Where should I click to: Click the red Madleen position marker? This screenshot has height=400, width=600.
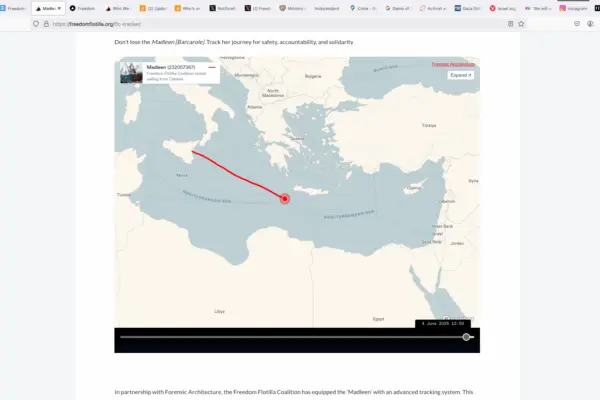pos(285,199)
